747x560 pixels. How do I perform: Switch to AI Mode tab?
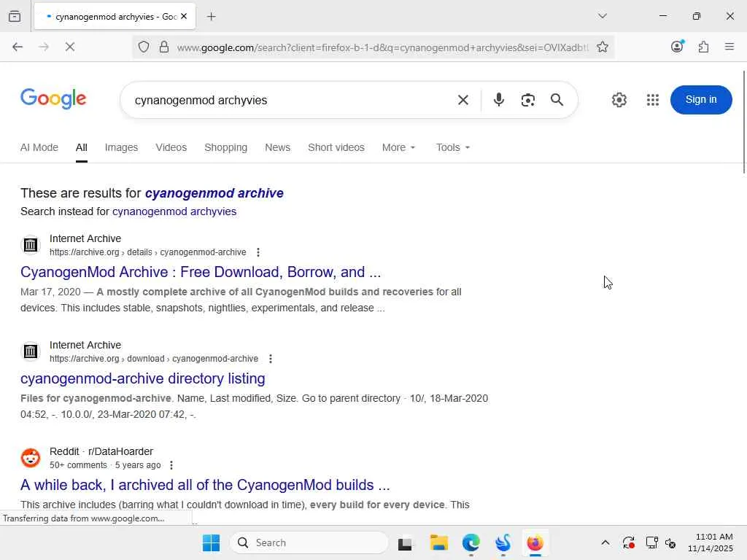click(x=39, y=147)
